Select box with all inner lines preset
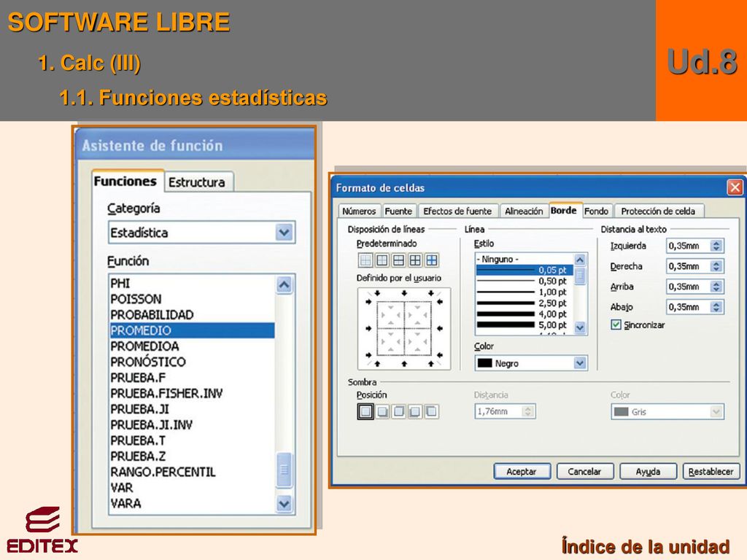747x560 pixels. click(x=415, y=260)
